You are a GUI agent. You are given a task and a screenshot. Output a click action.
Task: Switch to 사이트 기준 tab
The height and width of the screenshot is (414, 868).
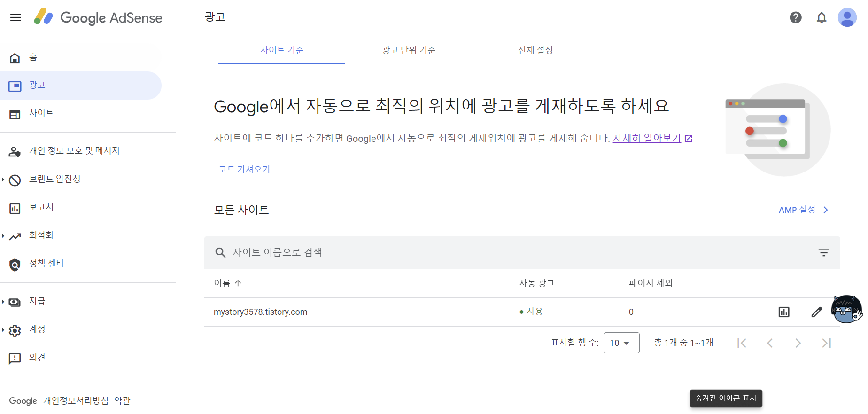[282, 50]
